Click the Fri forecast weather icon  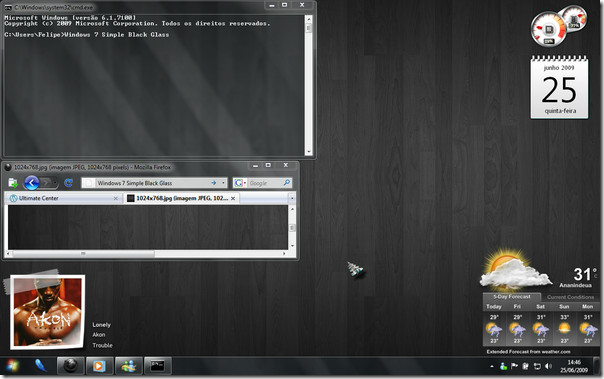[517, 329]
